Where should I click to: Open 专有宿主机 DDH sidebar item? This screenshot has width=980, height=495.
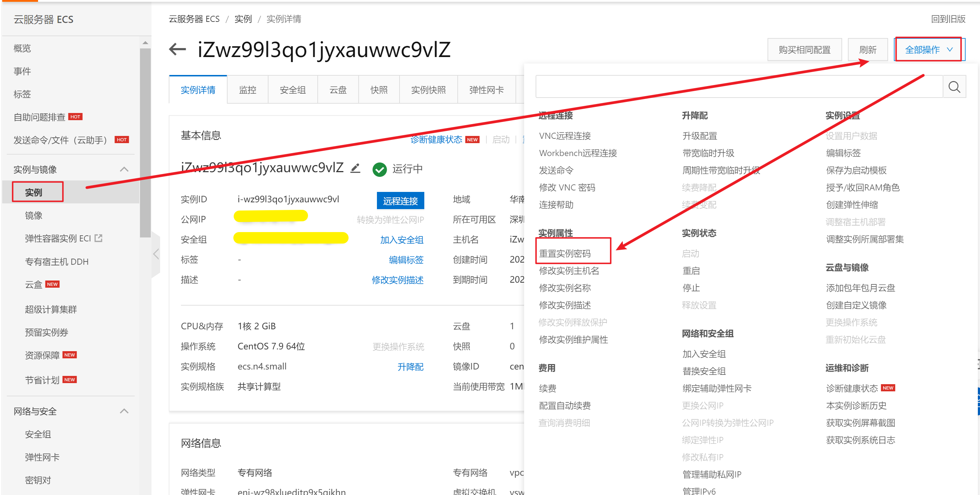click(57, 261)
